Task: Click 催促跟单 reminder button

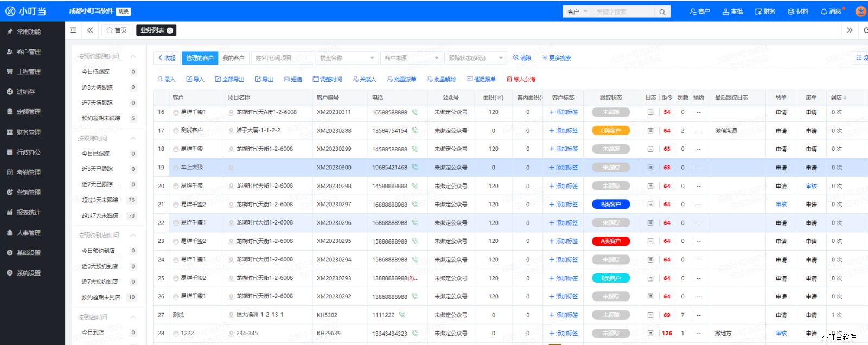Action: tap(481, 79)
